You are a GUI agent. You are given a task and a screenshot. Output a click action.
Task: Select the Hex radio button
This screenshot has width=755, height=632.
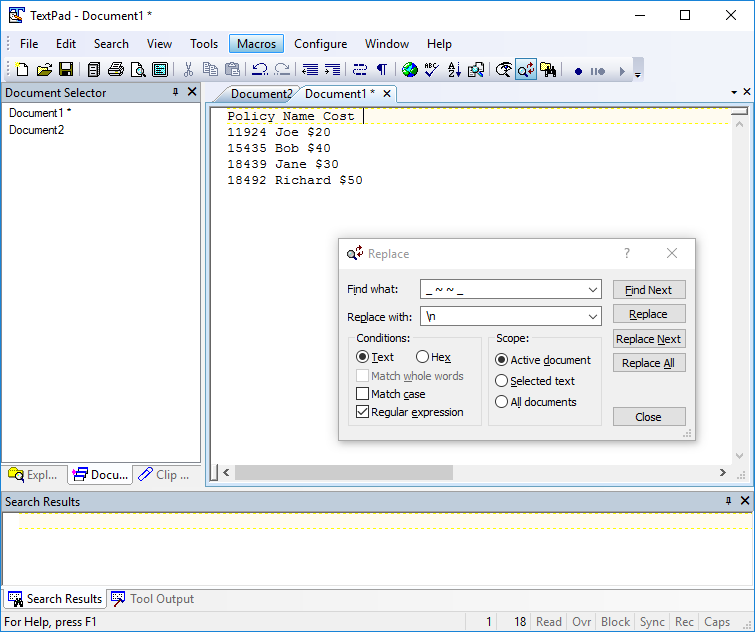pyautogui.click(x=422, y=357)
